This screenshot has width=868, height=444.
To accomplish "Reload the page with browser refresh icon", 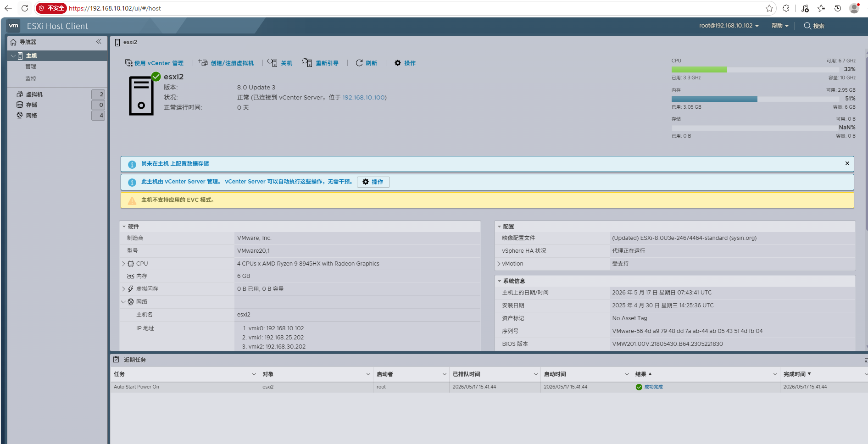I will [x=25, y=8].
